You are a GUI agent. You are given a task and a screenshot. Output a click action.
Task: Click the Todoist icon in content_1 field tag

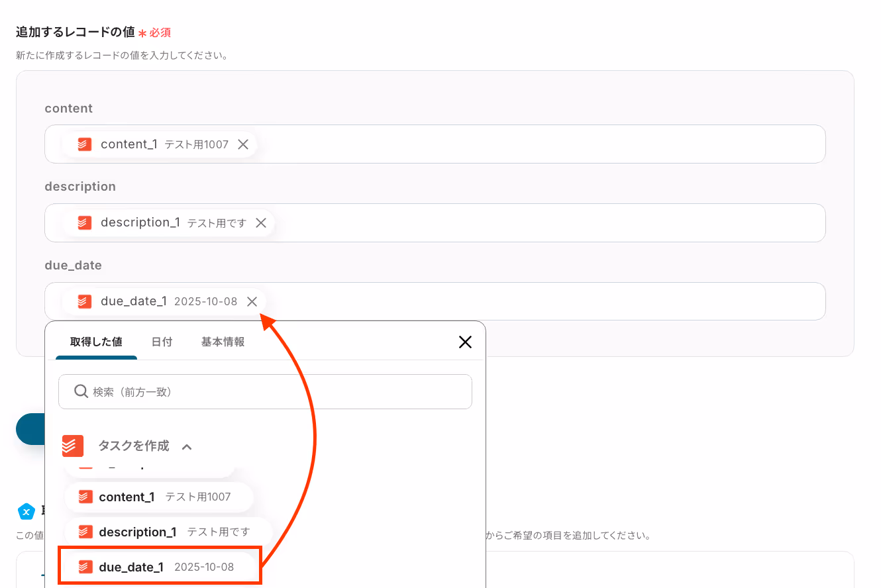point(85,144)
